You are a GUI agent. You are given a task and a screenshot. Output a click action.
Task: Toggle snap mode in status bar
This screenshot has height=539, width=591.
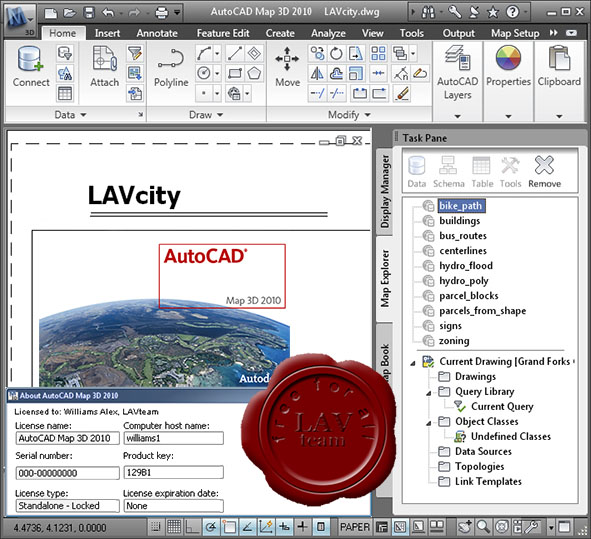[x=156, y=527]
